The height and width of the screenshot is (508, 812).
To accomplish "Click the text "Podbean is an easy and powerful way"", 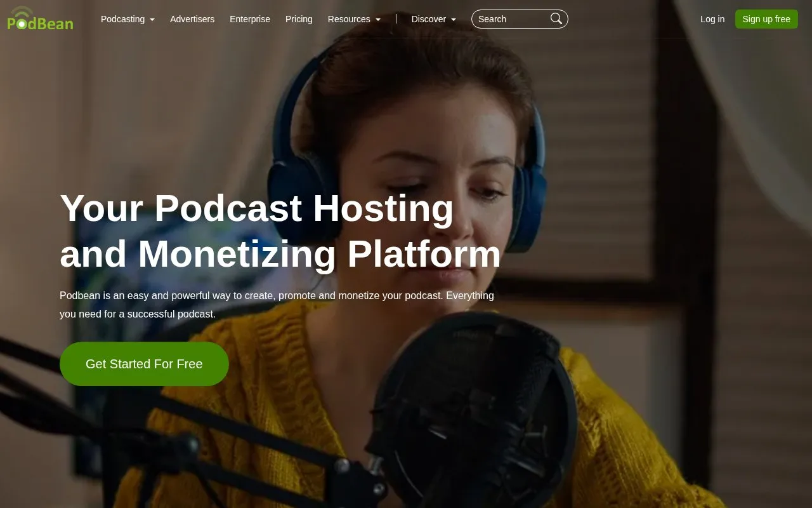I will click(146, 295).
